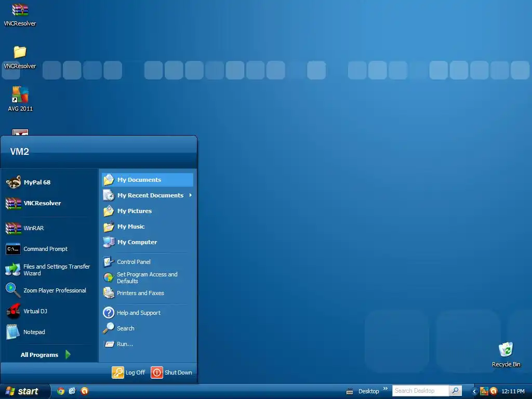532x399 pixels.
Task: Click the warning shield tray icon
Action: (484, 391)
